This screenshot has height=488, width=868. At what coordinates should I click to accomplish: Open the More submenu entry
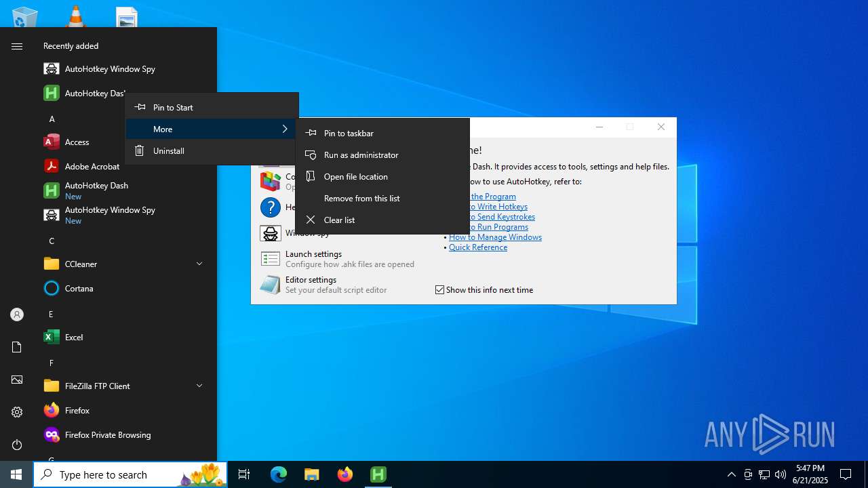(x=212, y=129)
